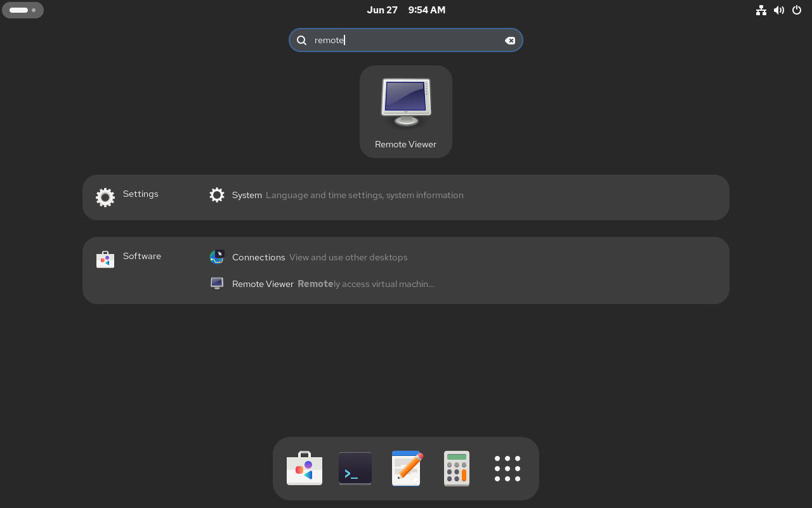Image resolution: width=812 pixels, height=508 pixels.
Task: Click the small Remote Viewer icon under Software
Action: point(217,284)
